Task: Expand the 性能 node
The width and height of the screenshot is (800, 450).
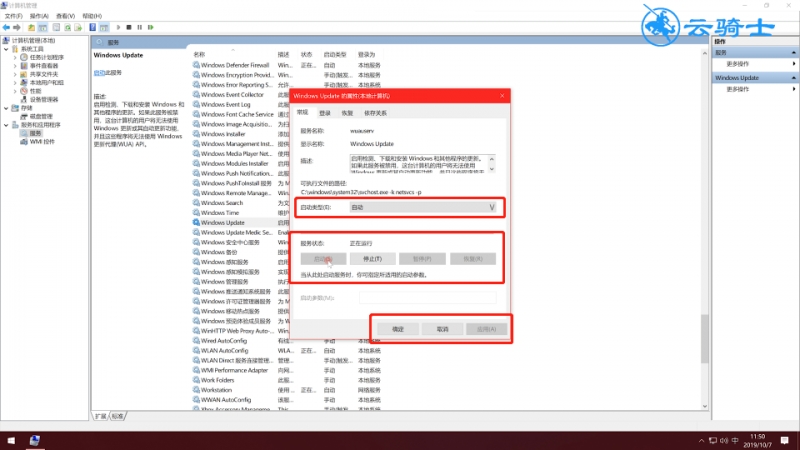Action: tap(15, 91)
